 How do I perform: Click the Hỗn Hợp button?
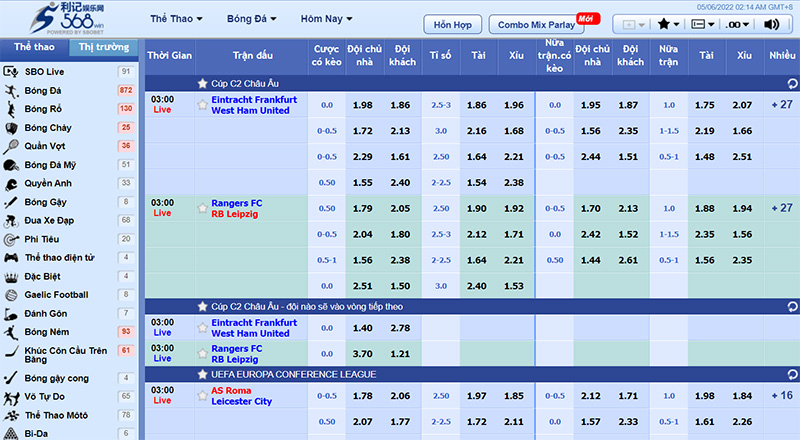(453, 24)
